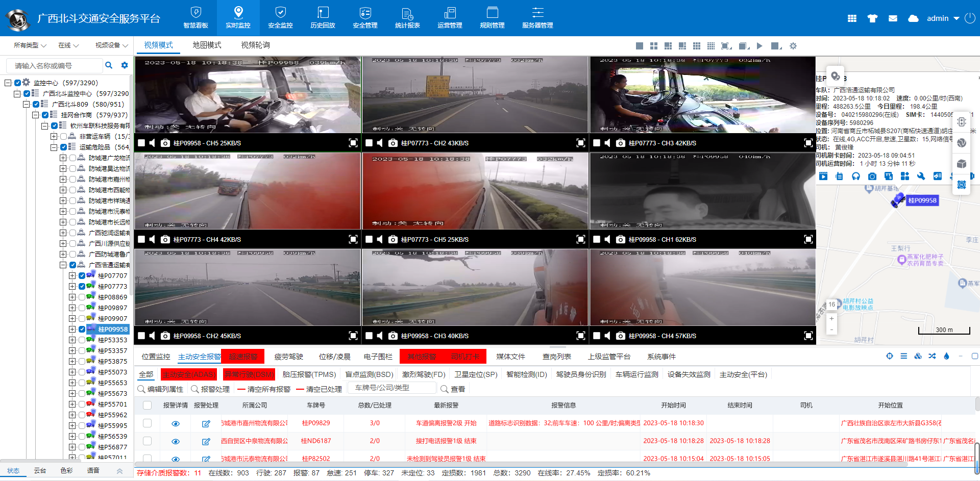Collapse the 广西北斗809 tree node
980x481 pixels.
pyautogui.click(x=26, y=104)
